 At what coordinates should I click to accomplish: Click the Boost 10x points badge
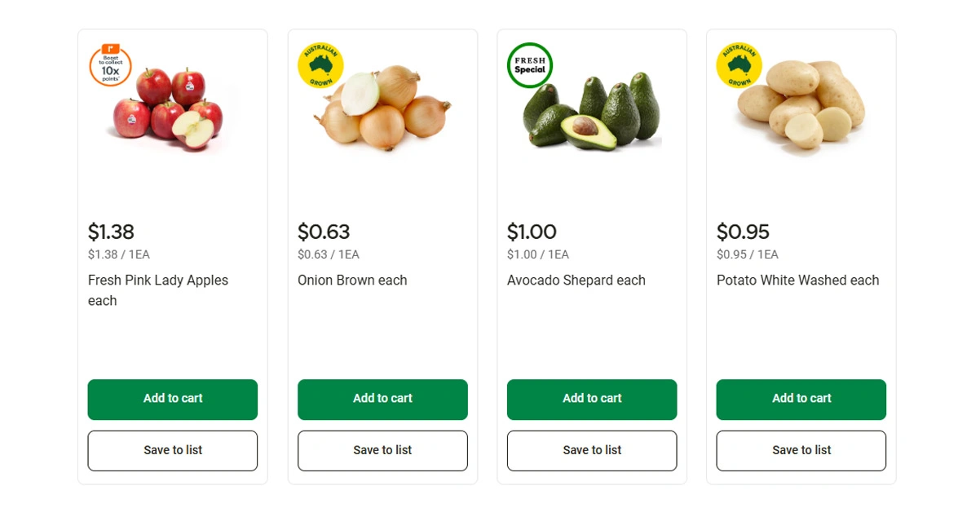pyautogui.click(x=110, y=66)
